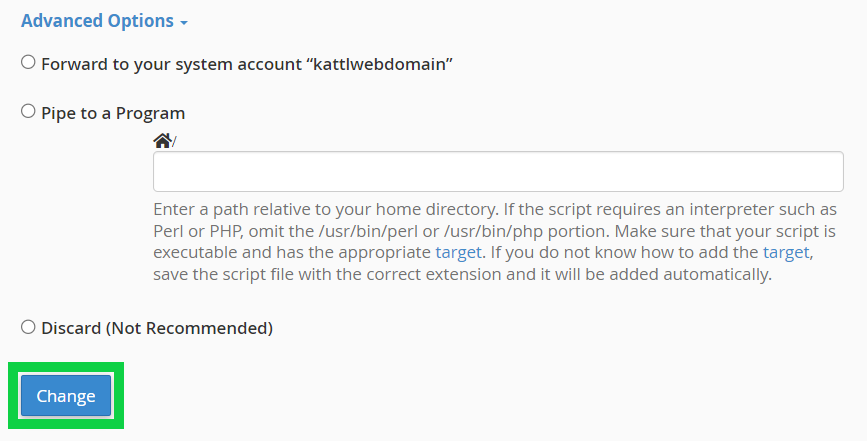Focus the script path input field
This screenshot has height=441, width=867.
click(498, 171)
